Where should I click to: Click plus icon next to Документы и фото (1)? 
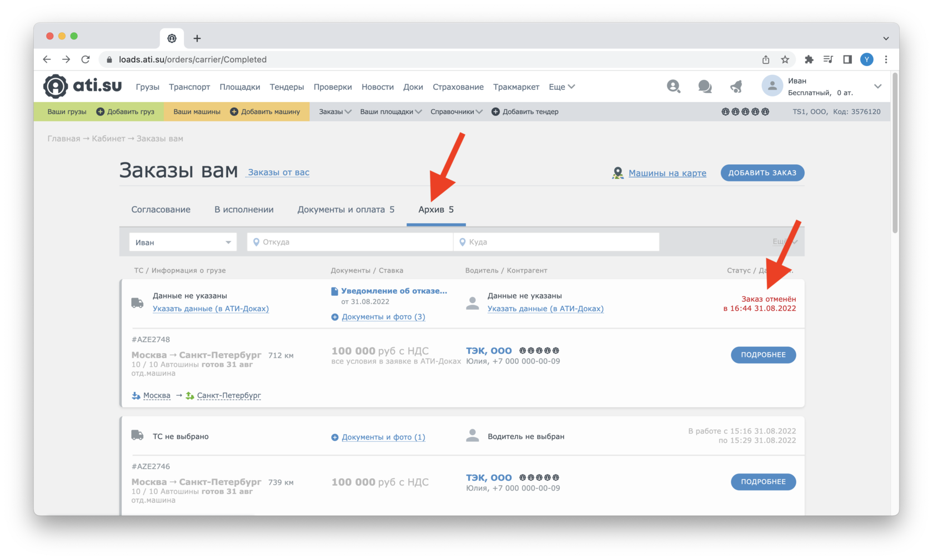coord(334,437)
